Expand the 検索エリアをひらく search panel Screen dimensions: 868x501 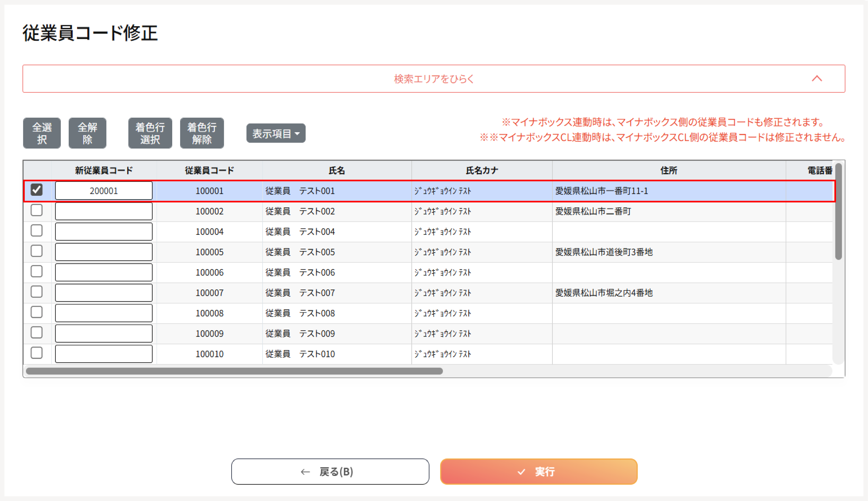433,79
